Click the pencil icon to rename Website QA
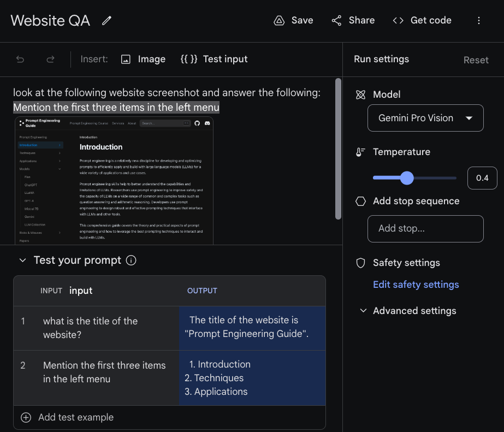 (x=106, y=21)
